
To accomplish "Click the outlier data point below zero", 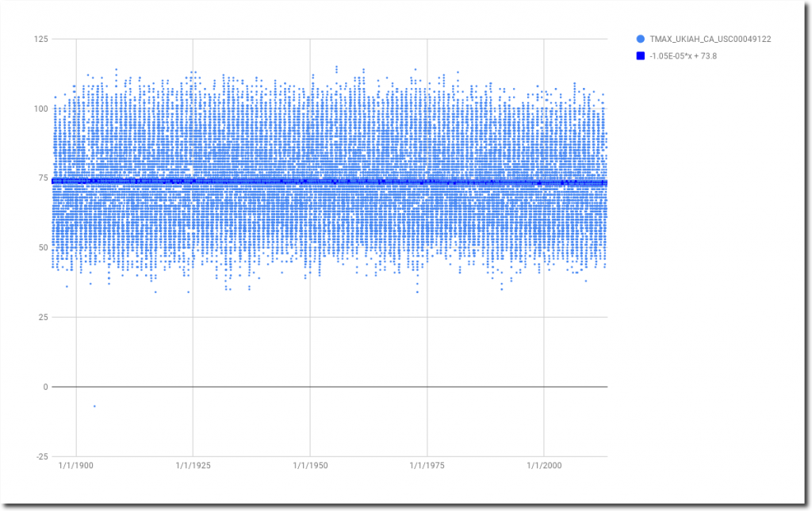I will point(94,406).
